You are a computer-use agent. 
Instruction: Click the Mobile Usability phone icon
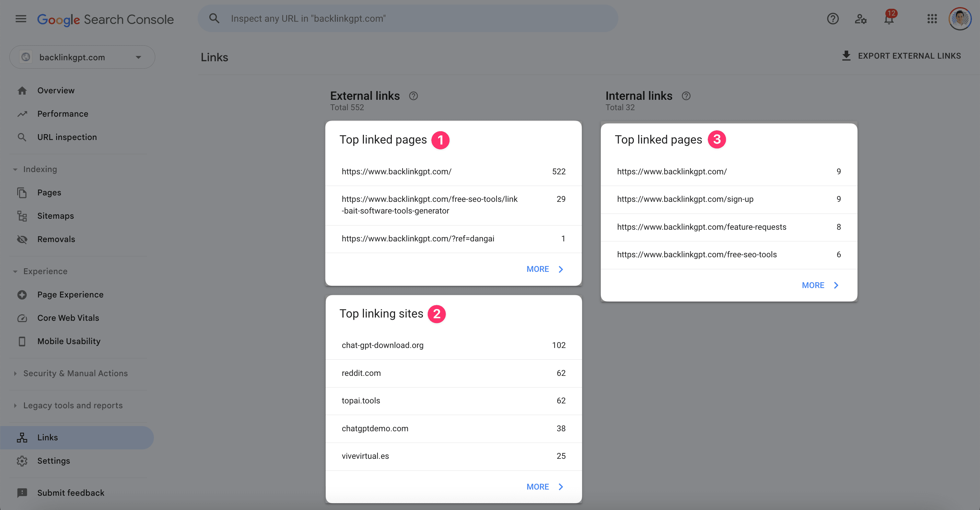(22, 341)
